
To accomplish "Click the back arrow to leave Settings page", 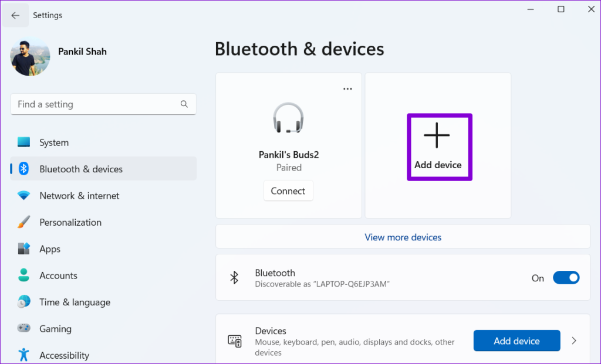I will (x=15, y=15).
